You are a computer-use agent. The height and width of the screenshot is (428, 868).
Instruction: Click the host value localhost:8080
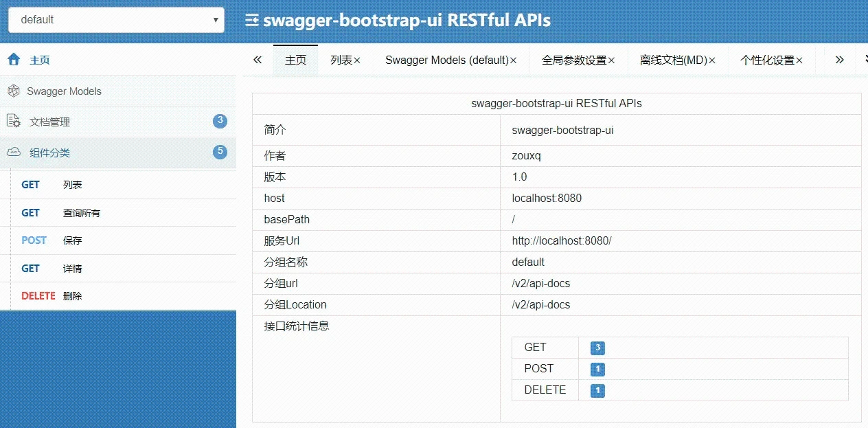(x=547, y=198)
